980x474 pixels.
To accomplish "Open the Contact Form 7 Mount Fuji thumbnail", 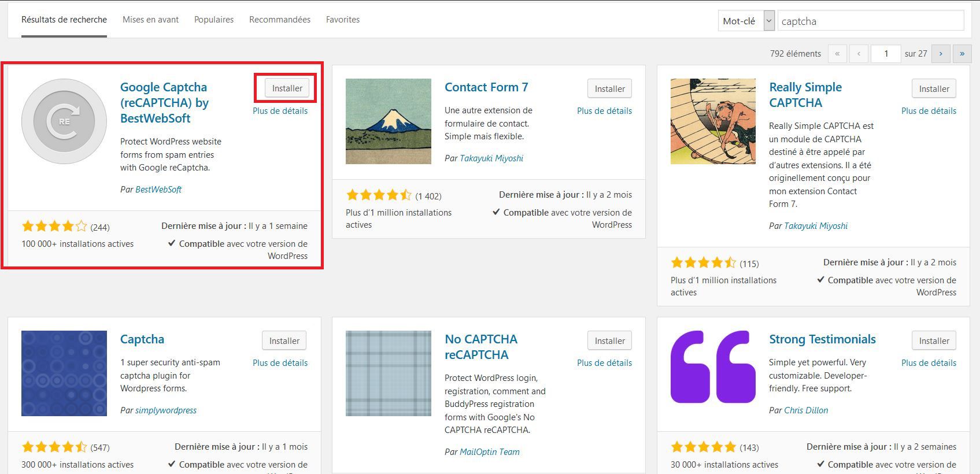I will [389, 121].
